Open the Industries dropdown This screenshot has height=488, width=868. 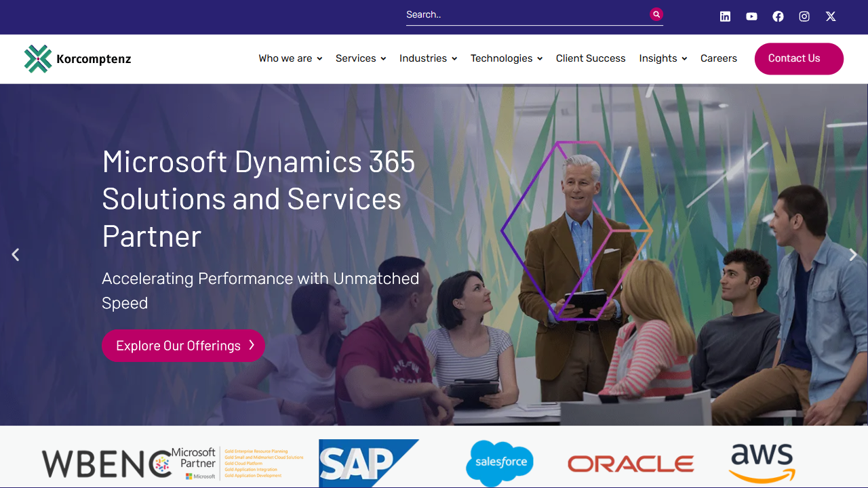pos(429,58)
